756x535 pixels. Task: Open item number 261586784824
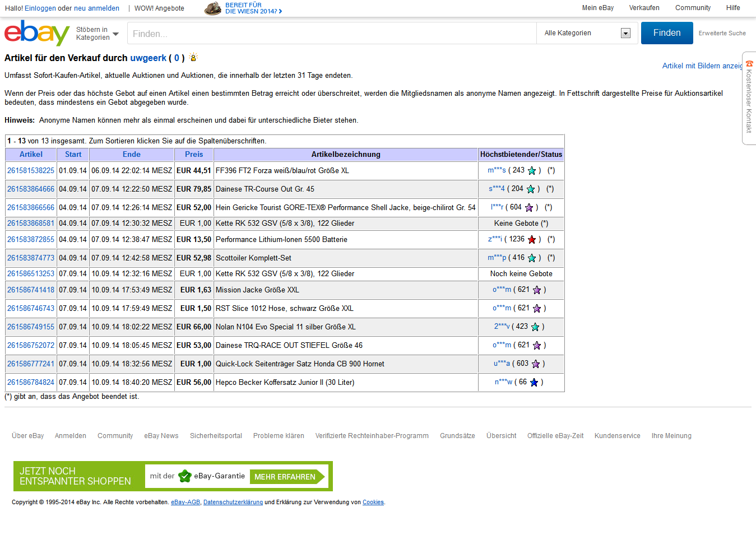pyautogui.click(x=31, y=383)
